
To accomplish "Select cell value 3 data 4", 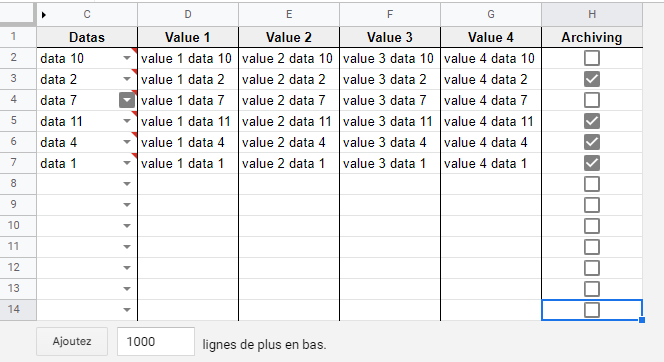I will [x=390, y=142].
